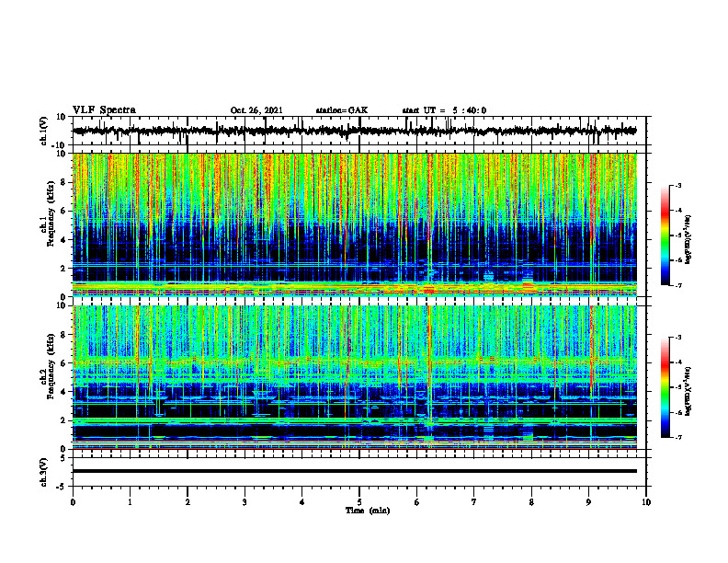Click the '-3' label on upper color scale
The height and width of the screenshot is (563, 728).
678,185
